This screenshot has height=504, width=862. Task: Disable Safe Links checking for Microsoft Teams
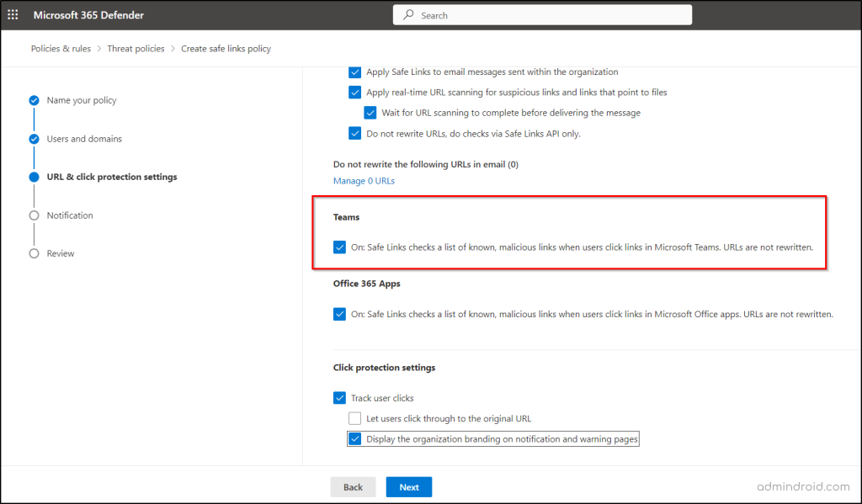pos(339,247)
